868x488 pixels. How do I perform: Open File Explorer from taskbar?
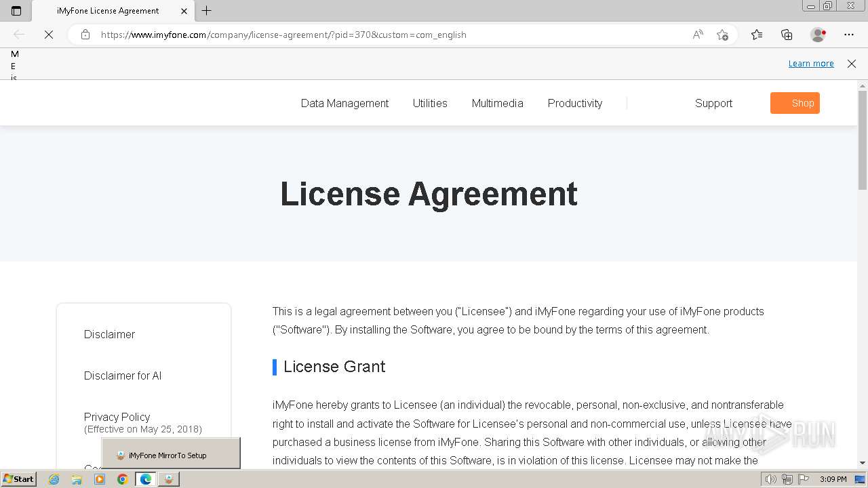click(77, 479)
